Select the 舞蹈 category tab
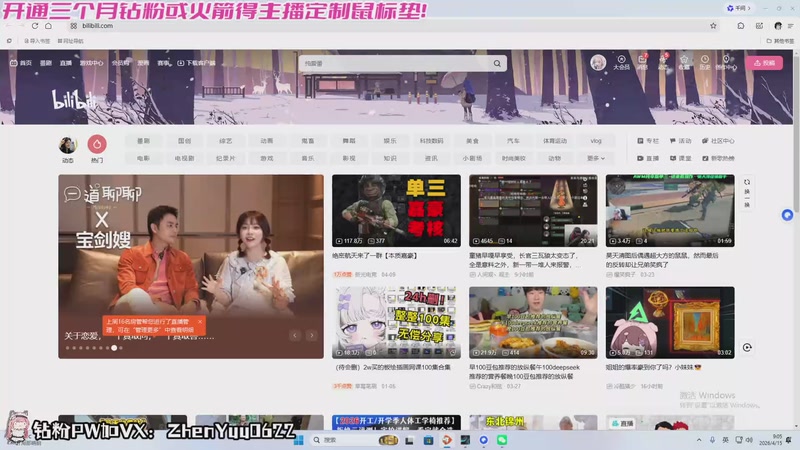The width and height of the screenshot is (800, 450). pos(349,141)
